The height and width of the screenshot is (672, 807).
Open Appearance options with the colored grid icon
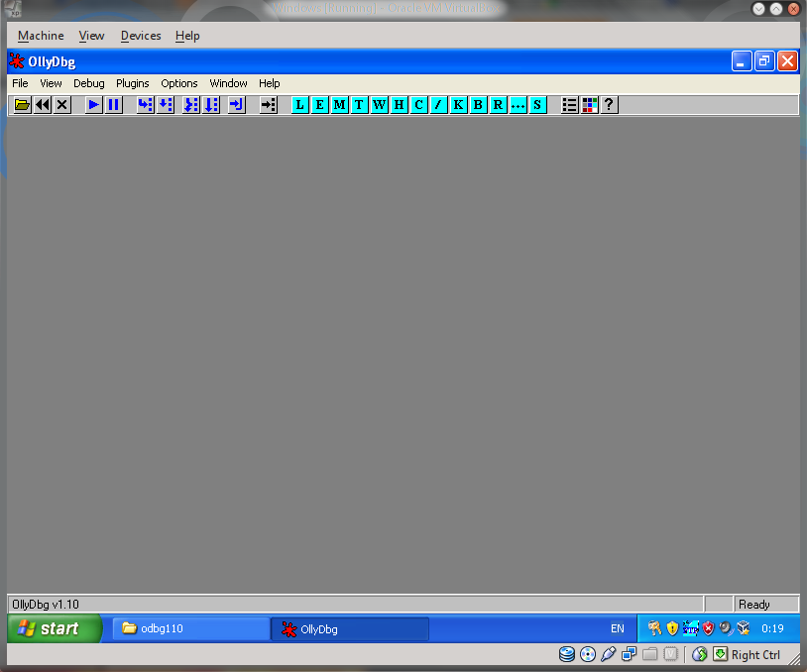(589, 105)
